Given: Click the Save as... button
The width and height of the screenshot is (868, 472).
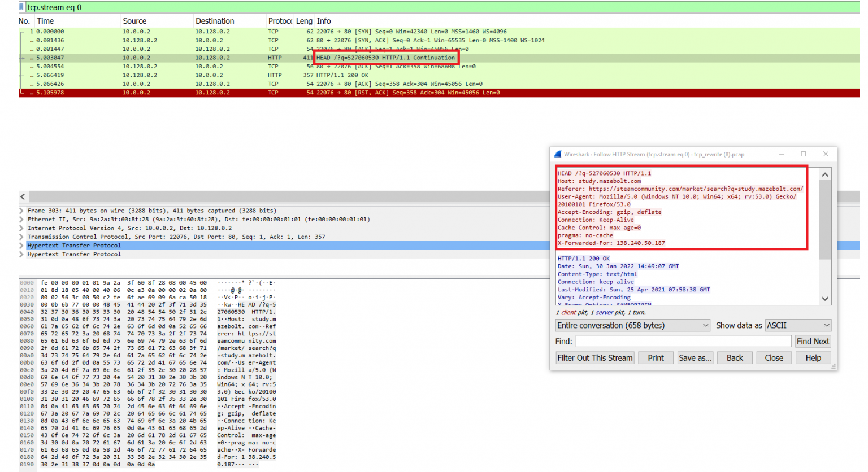Looking at the screenshot, I should [x=695, y=358].
